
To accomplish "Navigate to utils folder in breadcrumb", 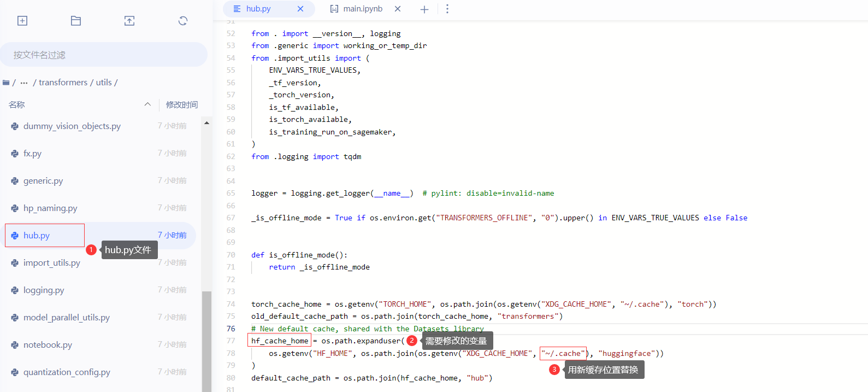I will [104, 83].
